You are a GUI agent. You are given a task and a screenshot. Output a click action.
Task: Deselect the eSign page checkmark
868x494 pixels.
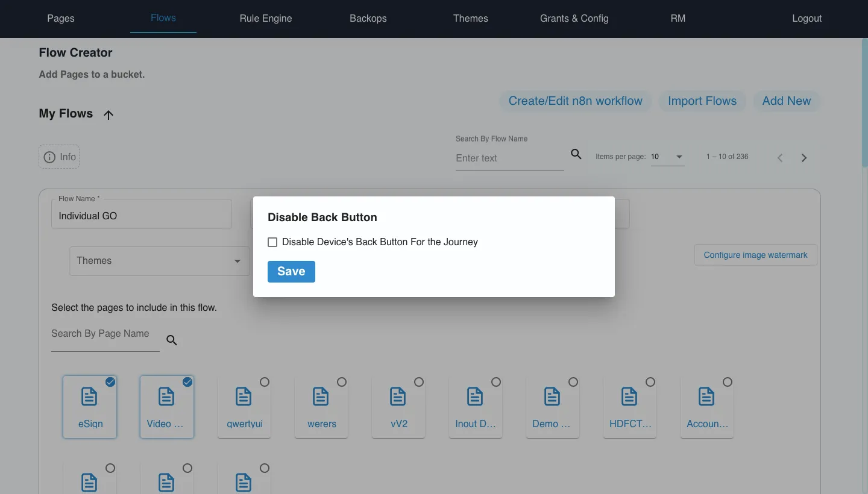point(110,382)
